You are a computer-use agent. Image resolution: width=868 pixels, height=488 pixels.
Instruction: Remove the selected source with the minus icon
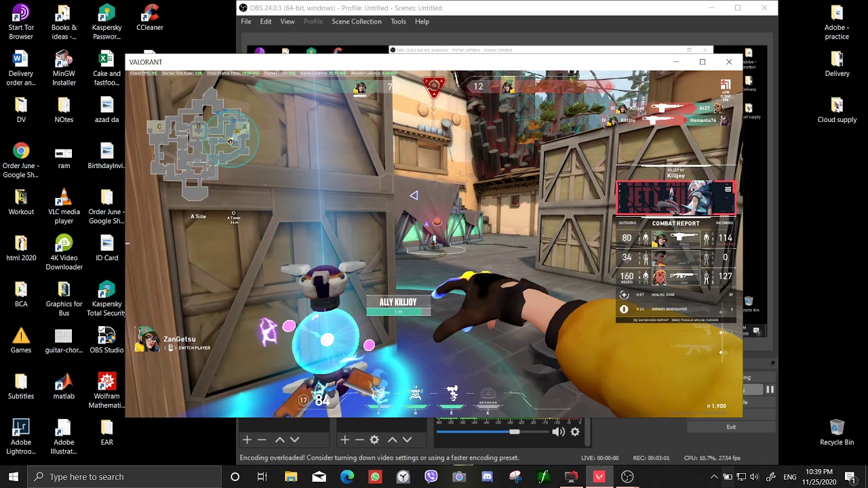[359, 440]
